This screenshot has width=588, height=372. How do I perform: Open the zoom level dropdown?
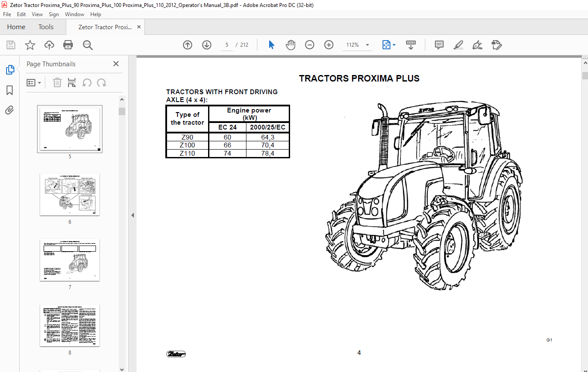pos(367,45)
